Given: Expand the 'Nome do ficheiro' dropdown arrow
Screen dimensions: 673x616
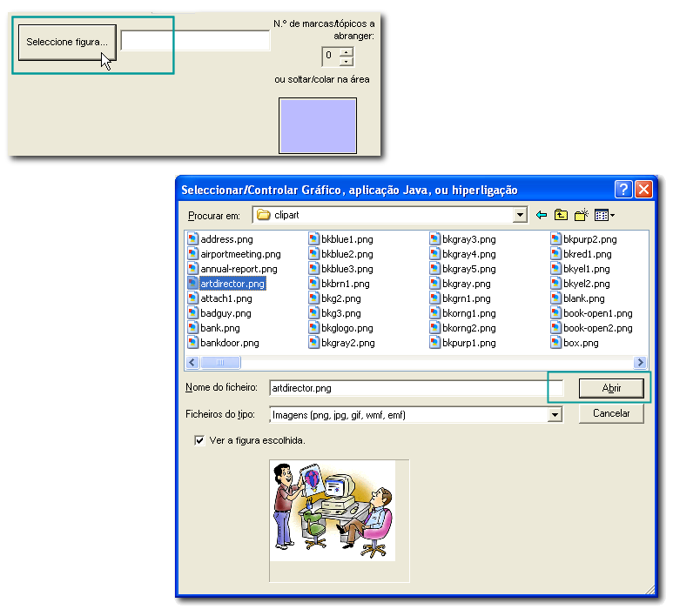Looking at the screenshot, I should click(555, 387).
